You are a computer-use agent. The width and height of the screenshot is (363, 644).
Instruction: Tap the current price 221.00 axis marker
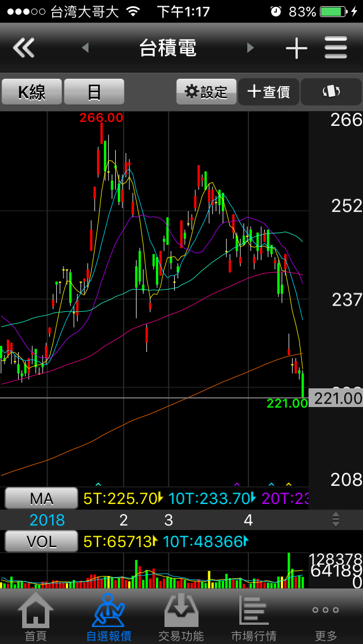click(x=335, y=398)
